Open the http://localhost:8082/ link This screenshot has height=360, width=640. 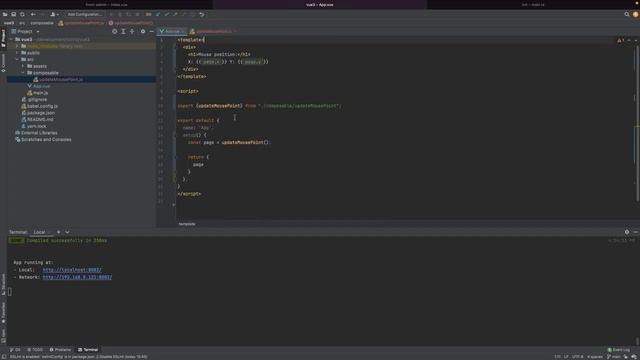tap(72, 270)
